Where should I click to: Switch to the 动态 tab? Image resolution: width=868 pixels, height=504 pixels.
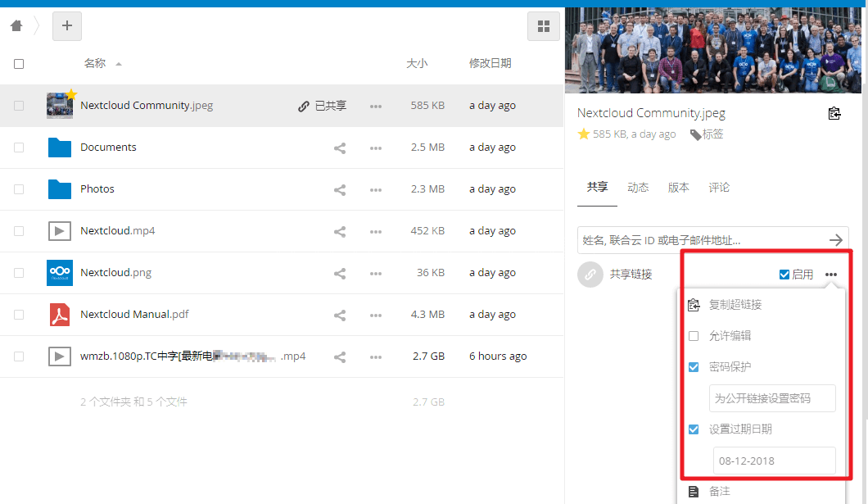coord(638,187)
